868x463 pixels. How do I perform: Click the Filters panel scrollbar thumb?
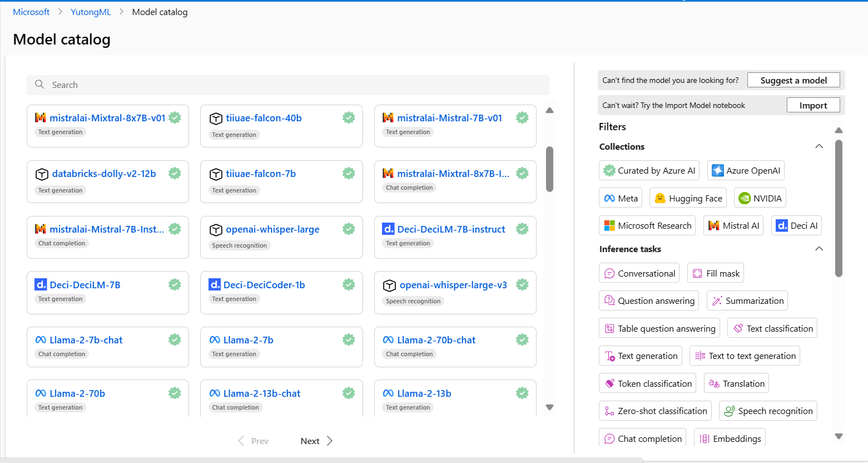click(x=839, y=208)
